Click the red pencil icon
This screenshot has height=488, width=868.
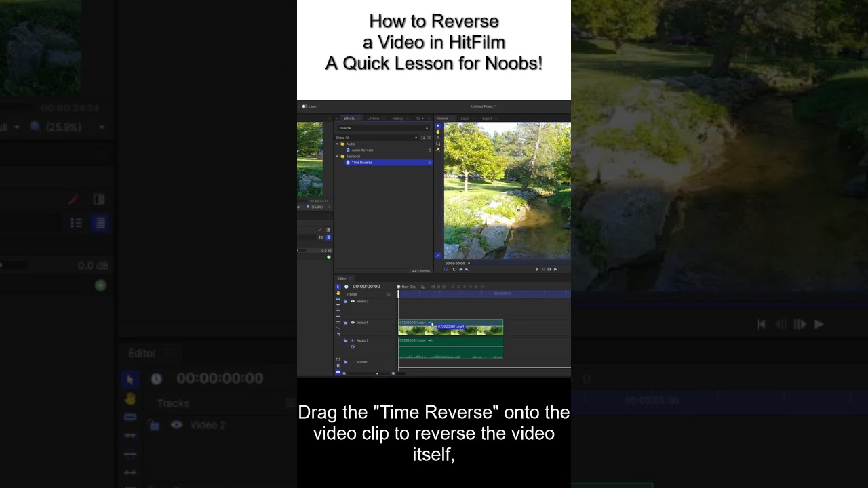[x=320, y=230]
